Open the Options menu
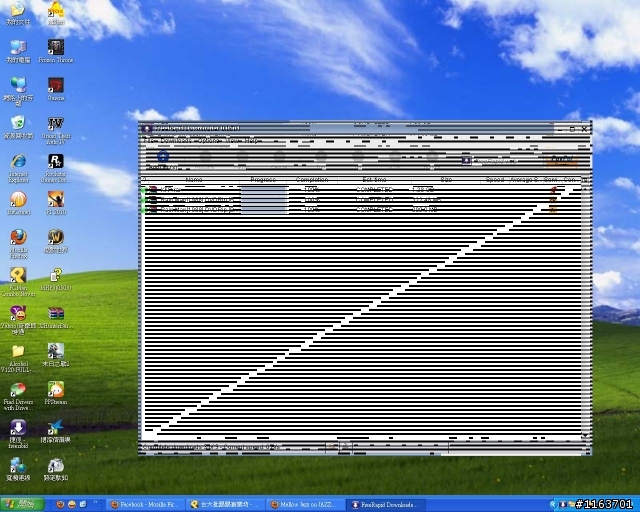The width and height of the screenshot is (640, 512). [209, 140]
